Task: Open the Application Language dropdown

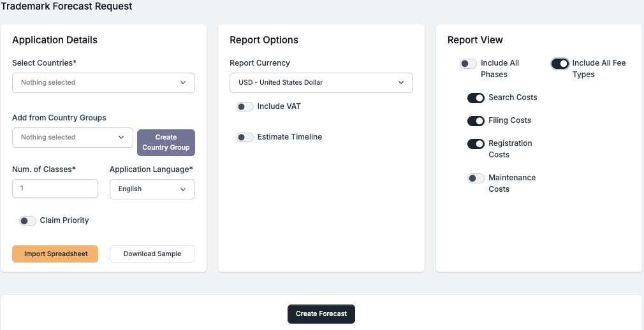Action: pyautogui.click(x=152, y=189)
